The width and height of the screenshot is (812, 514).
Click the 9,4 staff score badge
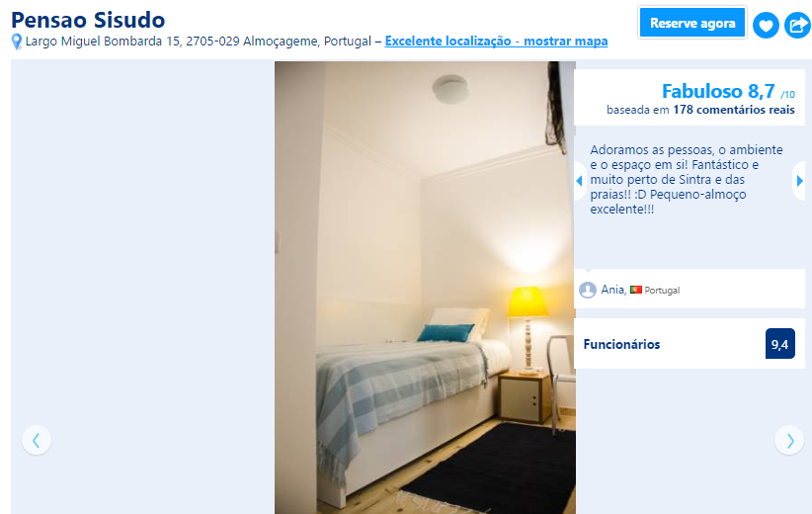779,344
